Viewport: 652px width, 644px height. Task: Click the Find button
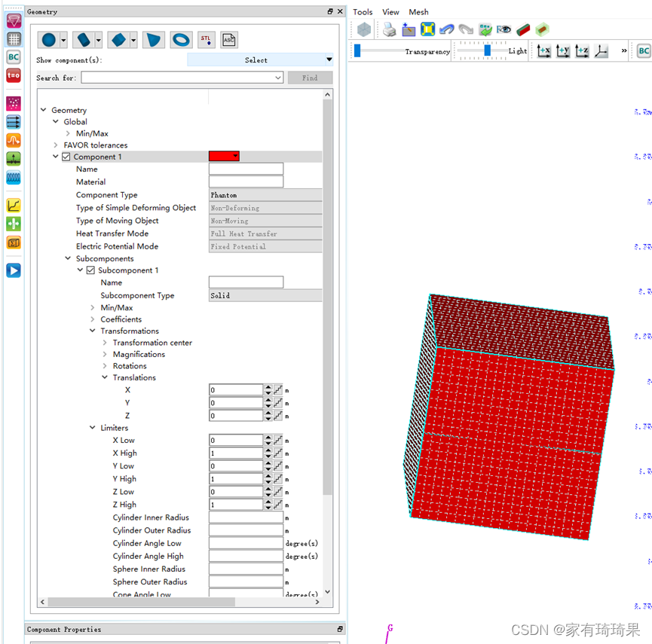pyautogui.click(x=310, y=78)
